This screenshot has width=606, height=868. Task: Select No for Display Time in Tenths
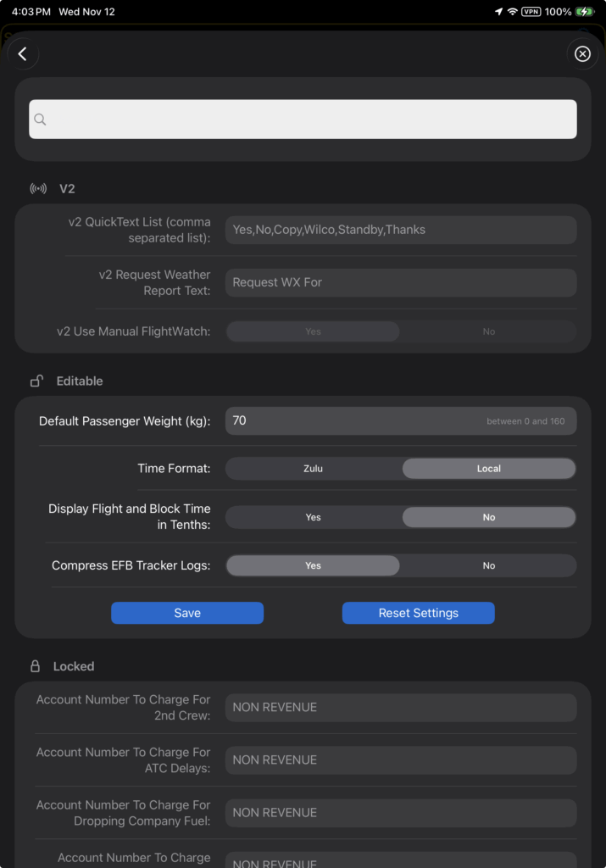(x=489, y=517)
